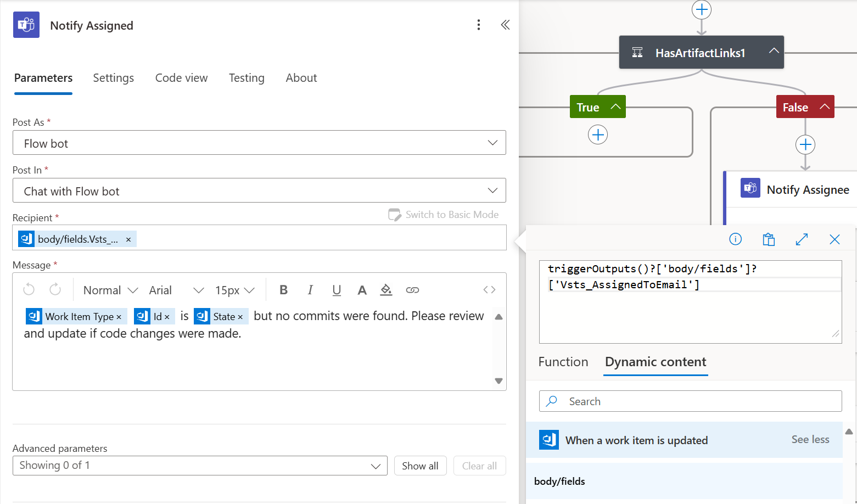Click the condition icon on HasArtifactLinks1
This screenshot has width=857, height=504.
click(637, 53)
